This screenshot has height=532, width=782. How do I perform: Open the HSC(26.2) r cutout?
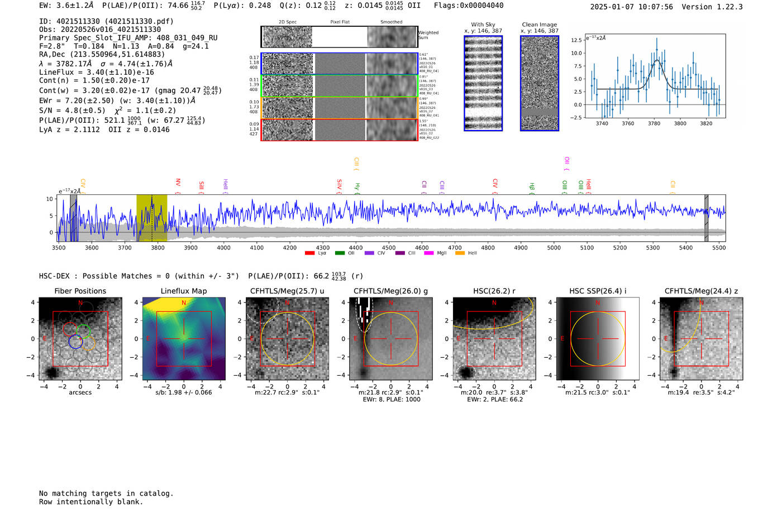coord(494,339)
